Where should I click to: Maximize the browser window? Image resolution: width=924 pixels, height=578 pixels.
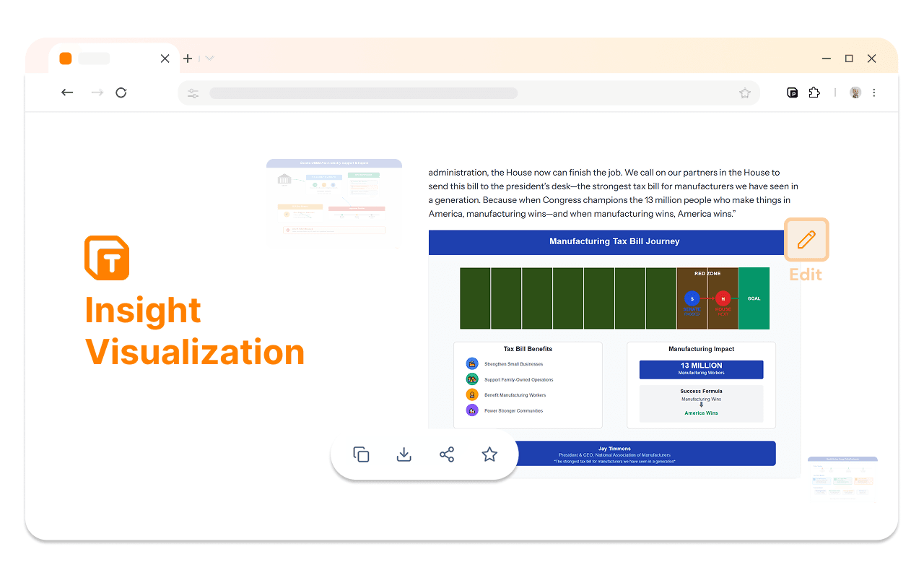(x=849, y=59)
